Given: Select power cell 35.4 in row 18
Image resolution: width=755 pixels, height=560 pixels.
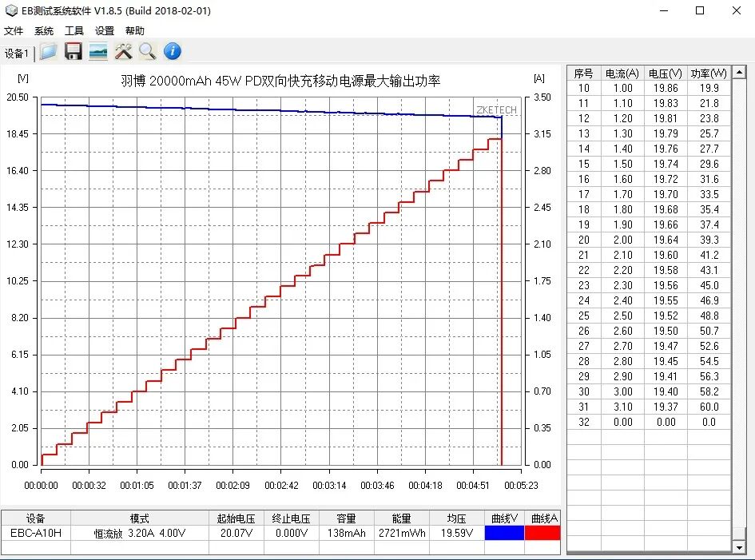Looking at the screenshot, I should coord(709,209).
